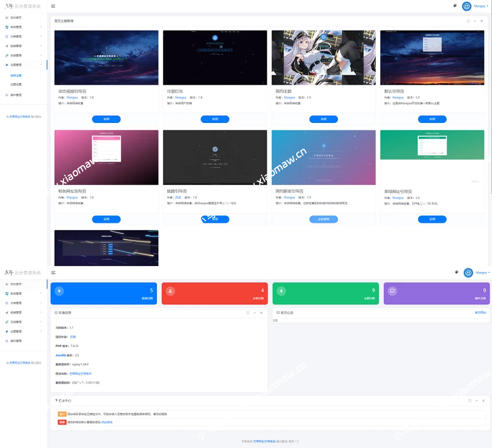Fullscreen the 首页主题管理 panel
Screen dimensions: 492x448
pyautogui.click(x=468, y=21)
